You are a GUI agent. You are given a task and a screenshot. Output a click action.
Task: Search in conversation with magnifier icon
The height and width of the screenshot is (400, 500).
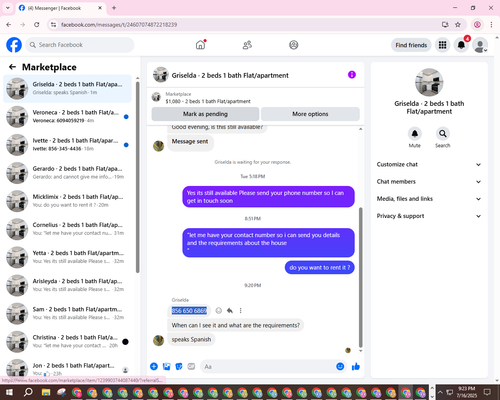(x=443, y=134)
